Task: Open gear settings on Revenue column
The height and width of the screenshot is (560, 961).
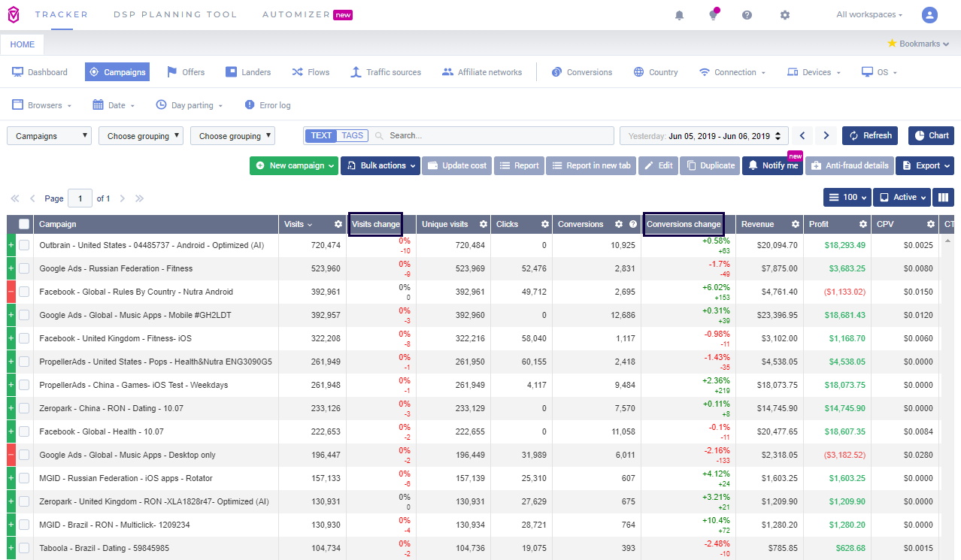Action: [x=795, y=224]
